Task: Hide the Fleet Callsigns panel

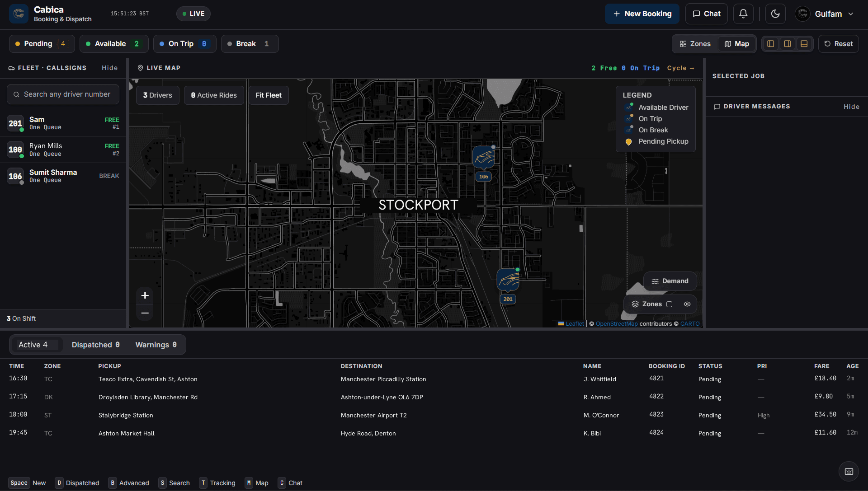Action: (109, 68)
